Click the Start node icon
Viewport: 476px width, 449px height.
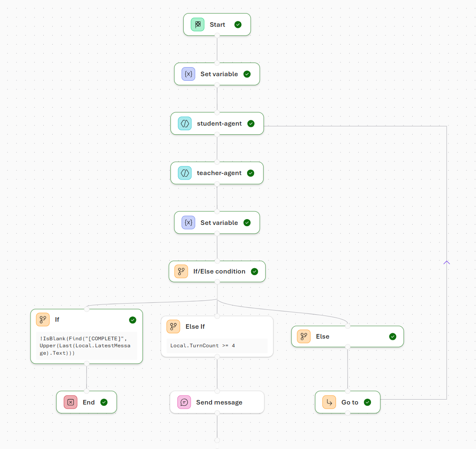coord(197,24)
